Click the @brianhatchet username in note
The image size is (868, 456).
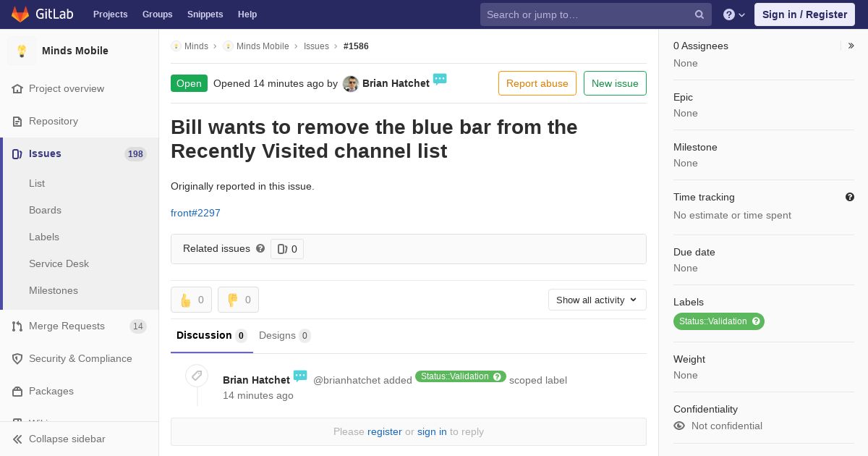tap(346, 380)
